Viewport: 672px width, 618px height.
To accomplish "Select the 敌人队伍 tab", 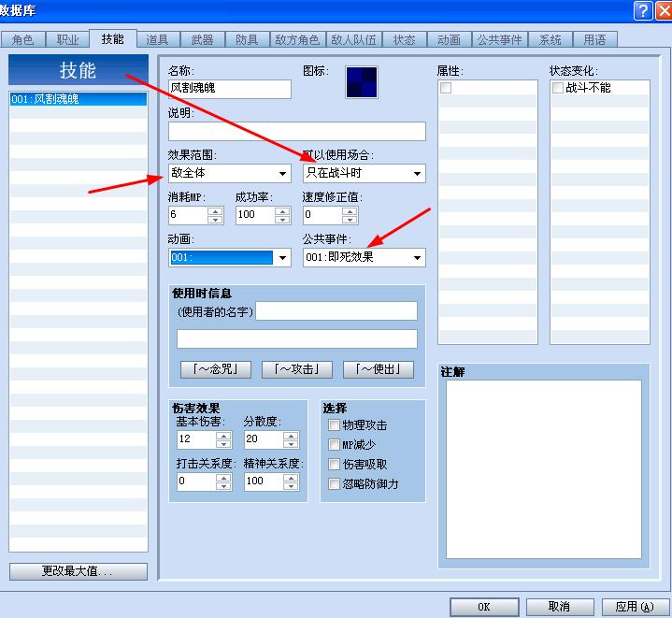I will [353, 40].
